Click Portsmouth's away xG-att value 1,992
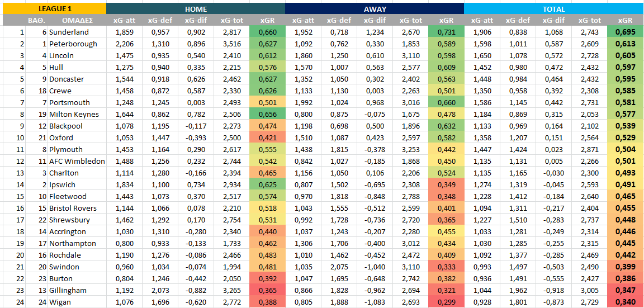Image resolution: width=644 pixels, height=308 pixels. tap(303, 103)
